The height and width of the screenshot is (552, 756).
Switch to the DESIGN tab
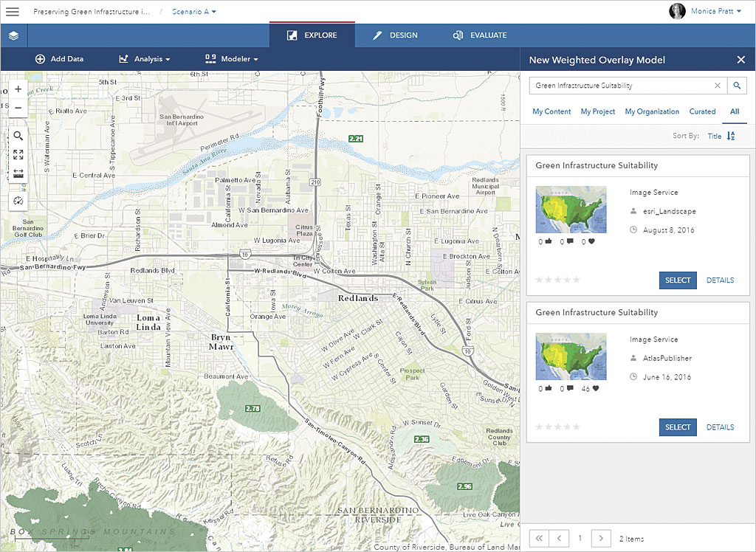click(x=396, y=35)
